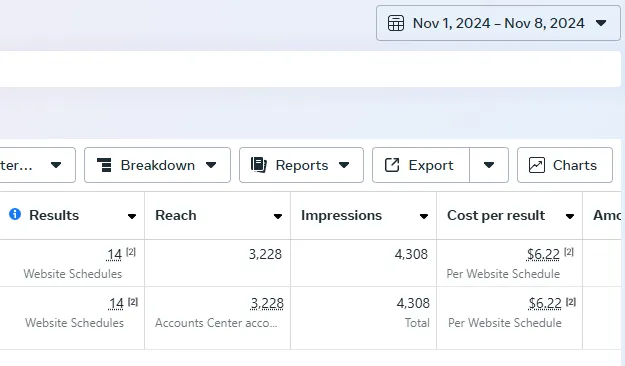Screen dimensions: 625x366
Task: Click the underlined 3,228 total reach value
Action: 267,303
